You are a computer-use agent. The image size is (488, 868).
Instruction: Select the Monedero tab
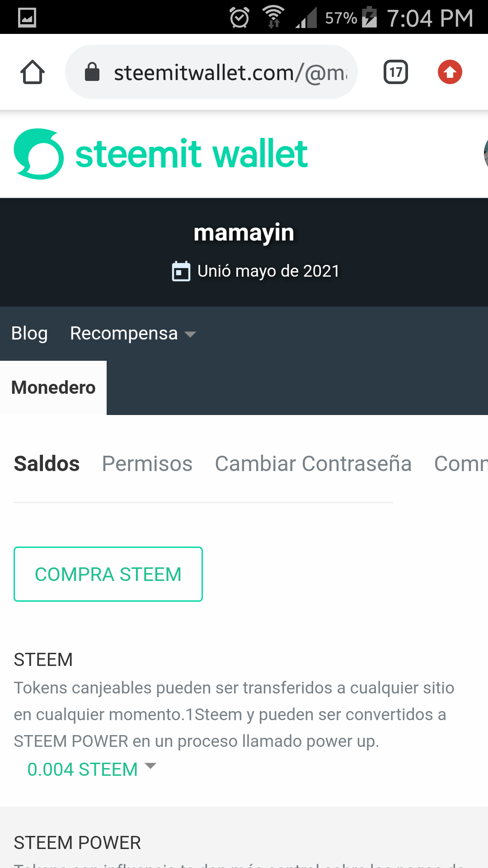53,387
